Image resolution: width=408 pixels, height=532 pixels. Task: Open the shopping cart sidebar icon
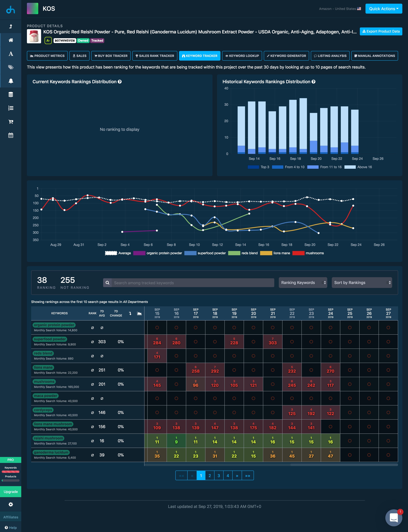(11, 122)
